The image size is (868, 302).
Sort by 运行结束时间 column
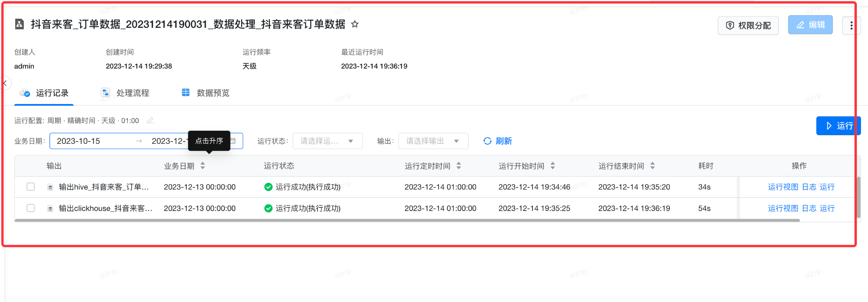point(652,166)
